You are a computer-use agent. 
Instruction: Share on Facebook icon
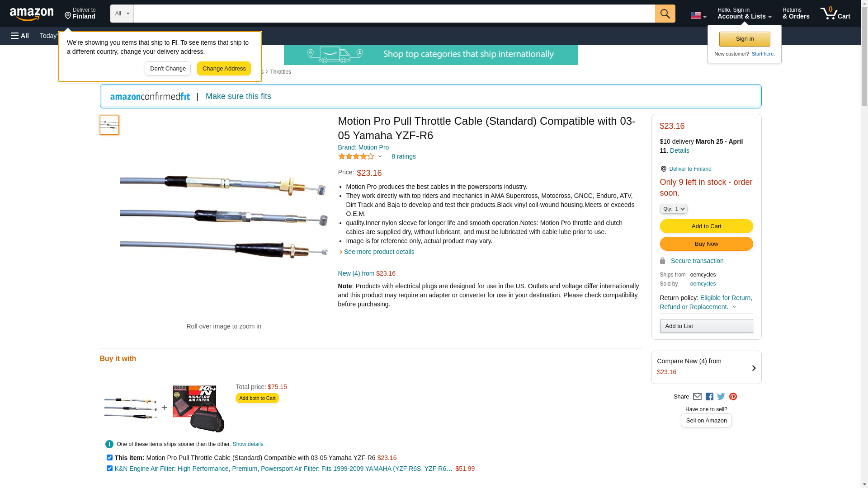click(x=709, y=397)
